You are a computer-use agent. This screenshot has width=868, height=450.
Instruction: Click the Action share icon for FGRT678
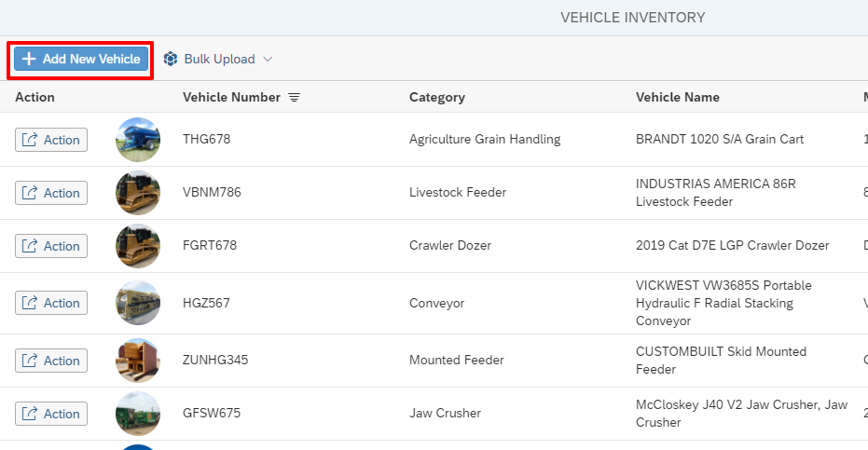pyautogui.click(x=29, y=246)
